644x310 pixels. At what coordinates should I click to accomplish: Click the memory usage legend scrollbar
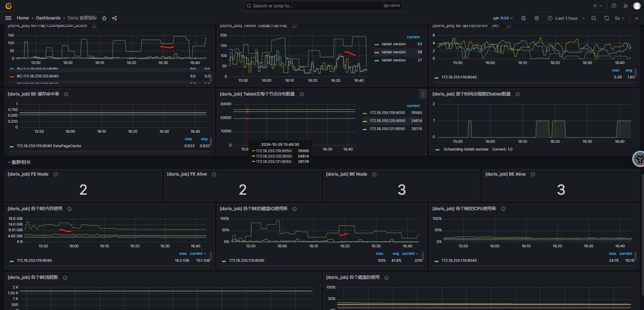pyautogui.click(x=211, y=256)
